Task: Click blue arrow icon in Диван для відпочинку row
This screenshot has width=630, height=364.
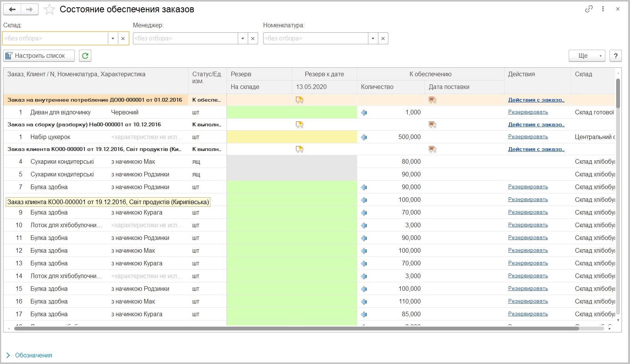Action: pos(364,112)
